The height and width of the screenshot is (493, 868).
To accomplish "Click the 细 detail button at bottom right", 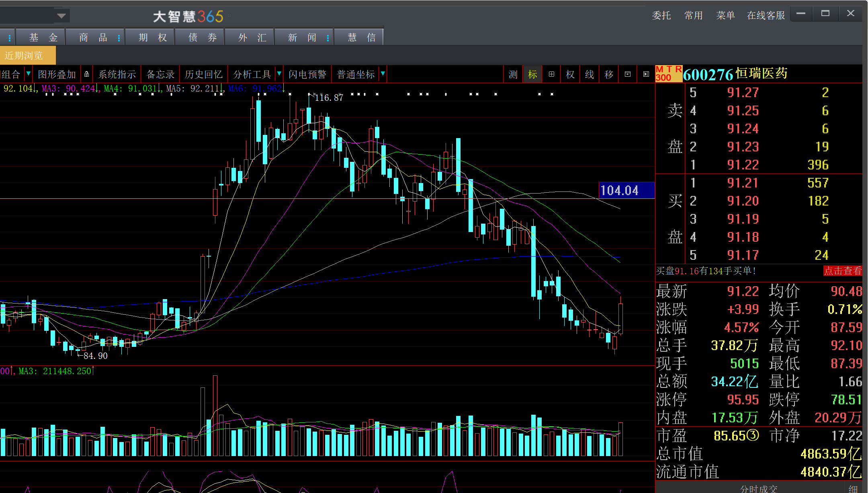I will pyautogui.click(x=853, y=489).
